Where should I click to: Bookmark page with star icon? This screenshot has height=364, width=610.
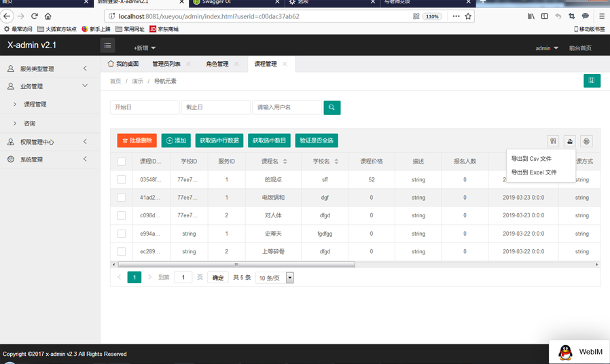tap(468, 16)
